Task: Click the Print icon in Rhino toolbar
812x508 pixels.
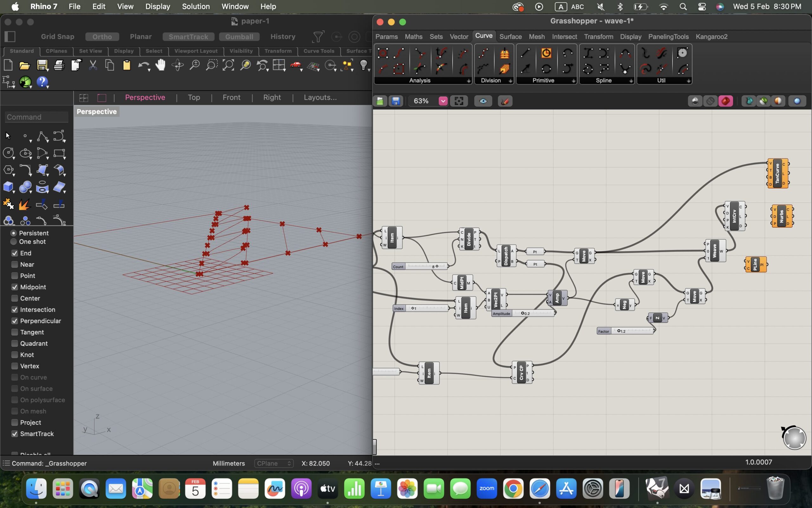Action: coord(59,65)
